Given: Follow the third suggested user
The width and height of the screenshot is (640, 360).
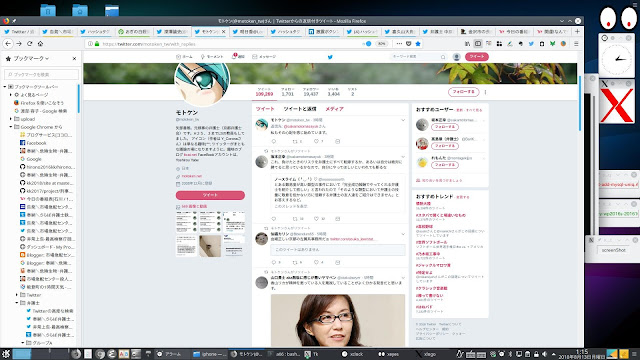Looking at the screenshot, I should (445, 165).
